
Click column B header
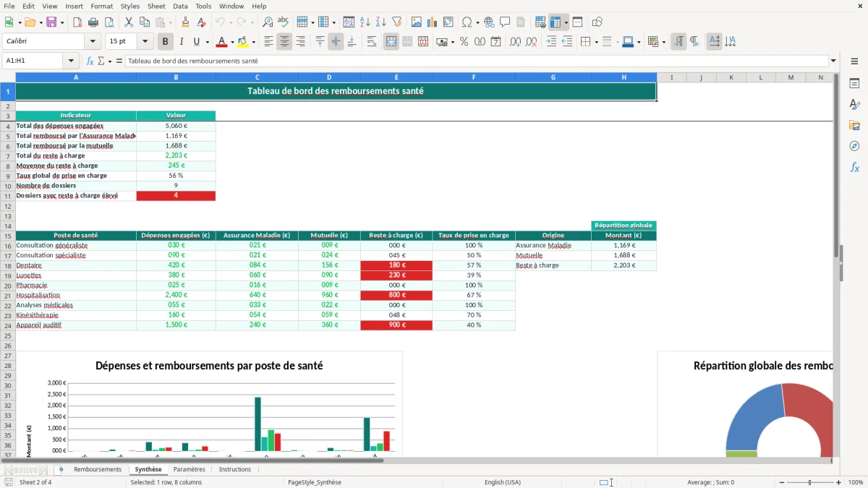(x=176, y=77)
